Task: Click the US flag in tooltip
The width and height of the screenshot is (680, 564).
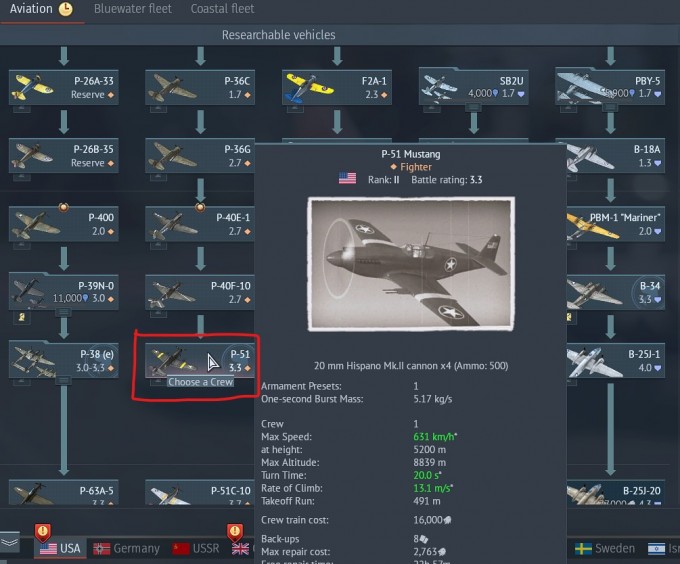Action: tap(347, 178)
